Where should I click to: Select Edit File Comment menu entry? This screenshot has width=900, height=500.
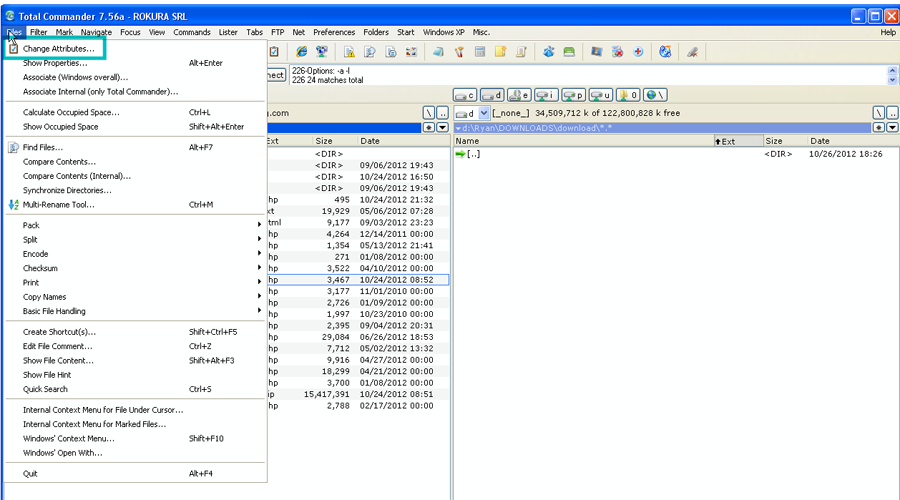(135, 346)
